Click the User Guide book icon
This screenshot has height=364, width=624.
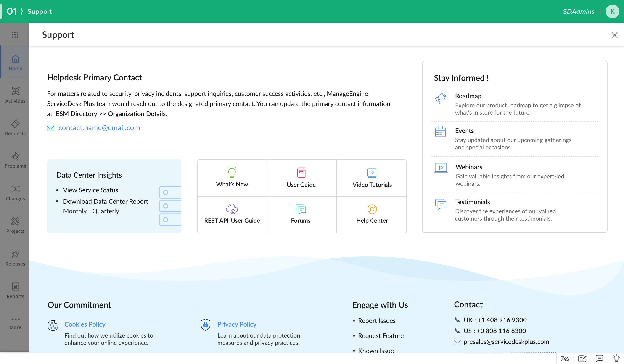(x=301, y=172)
